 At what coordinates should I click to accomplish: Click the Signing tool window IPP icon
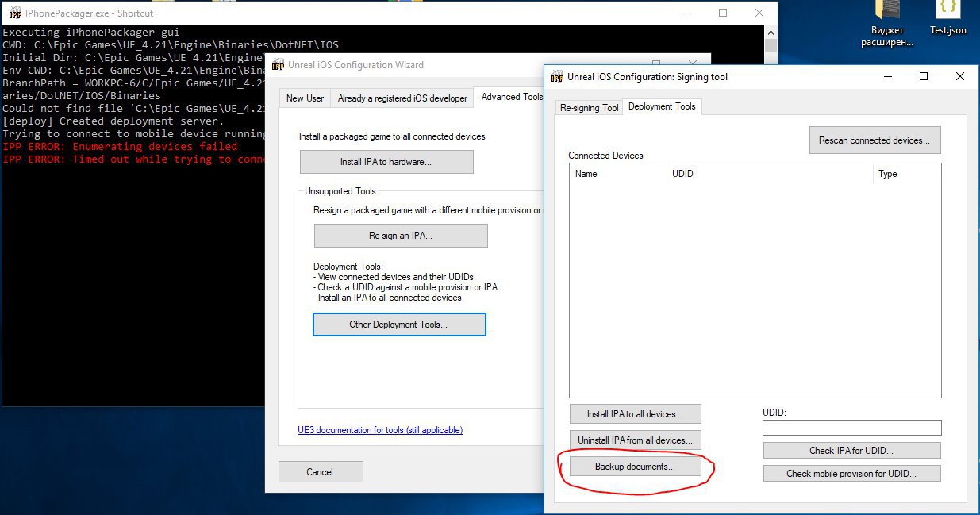pos(558,77)
